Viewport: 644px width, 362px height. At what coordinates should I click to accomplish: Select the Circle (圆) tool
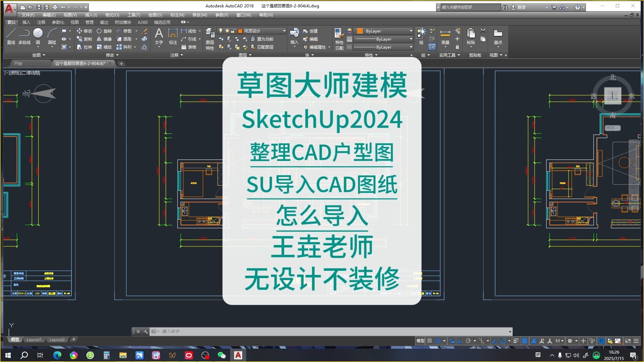pos(38,35)
